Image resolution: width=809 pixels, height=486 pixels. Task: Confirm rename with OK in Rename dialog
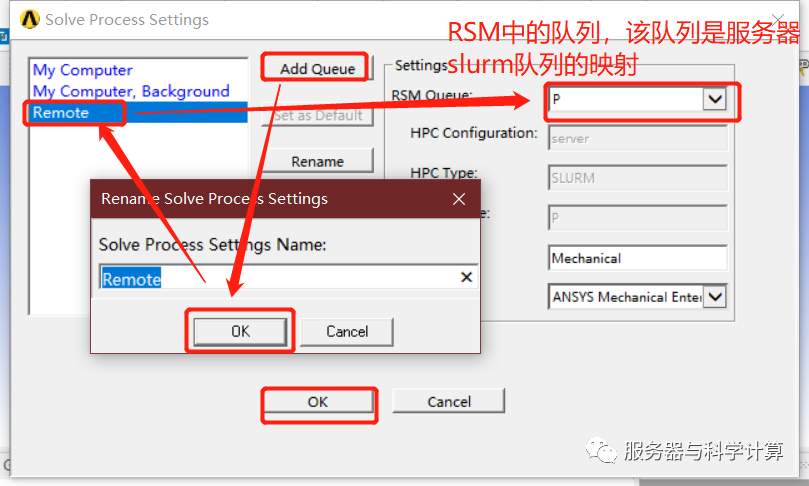pos(240,331)
